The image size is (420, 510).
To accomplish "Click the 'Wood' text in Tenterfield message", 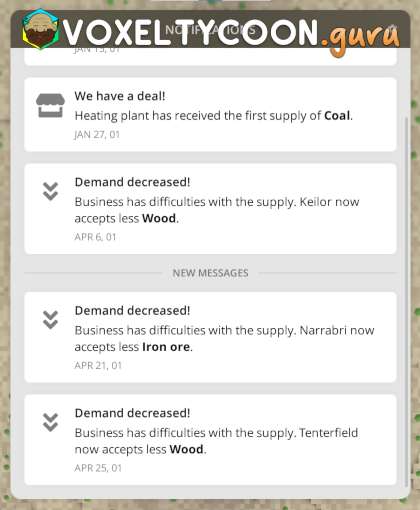I will point(186,449).
